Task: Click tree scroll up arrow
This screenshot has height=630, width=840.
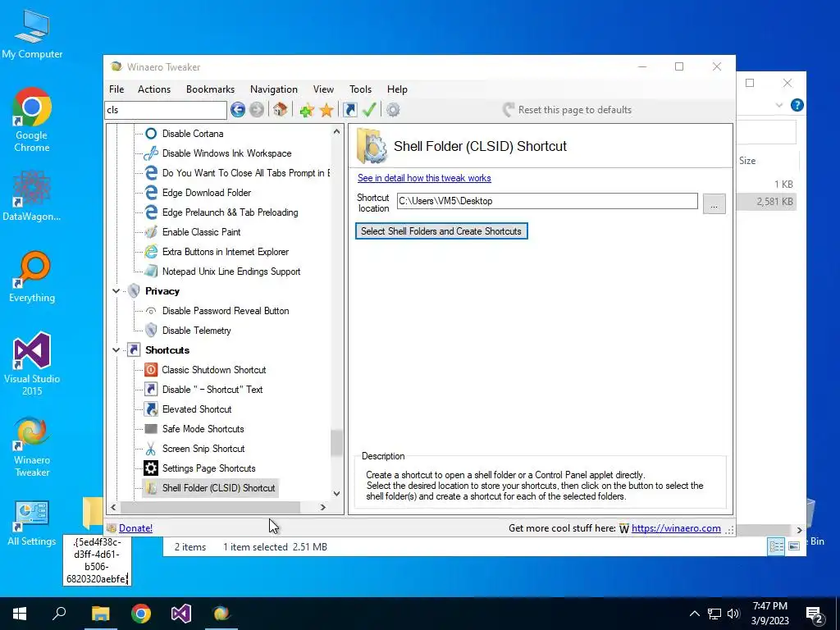Action: pos(336,131)
